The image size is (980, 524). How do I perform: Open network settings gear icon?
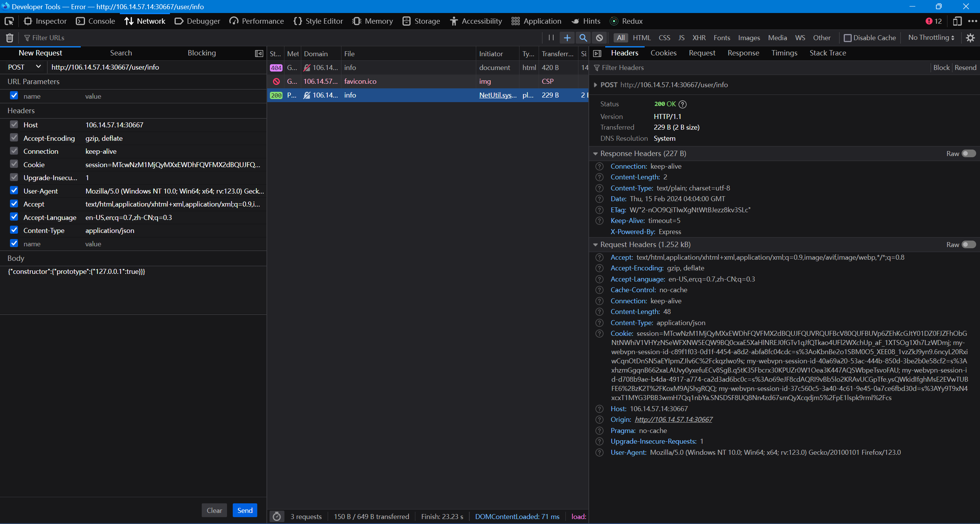click(x=970, y=37)
